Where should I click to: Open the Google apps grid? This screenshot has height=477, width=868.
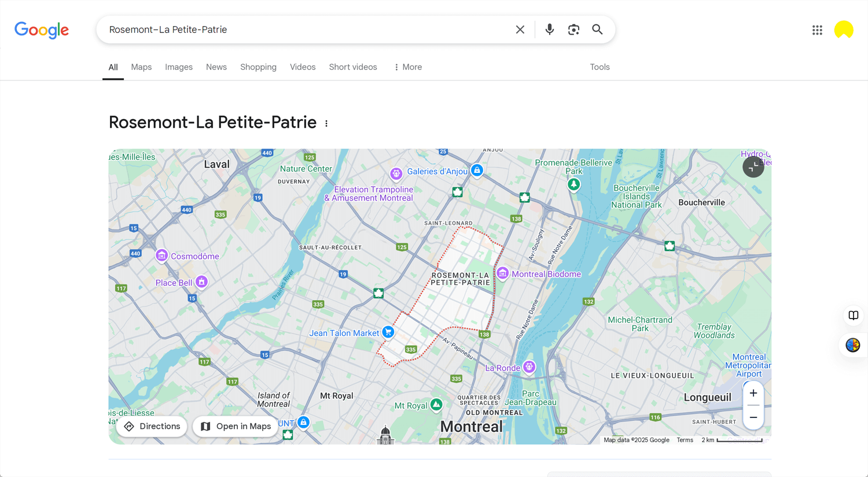[817, 29]
